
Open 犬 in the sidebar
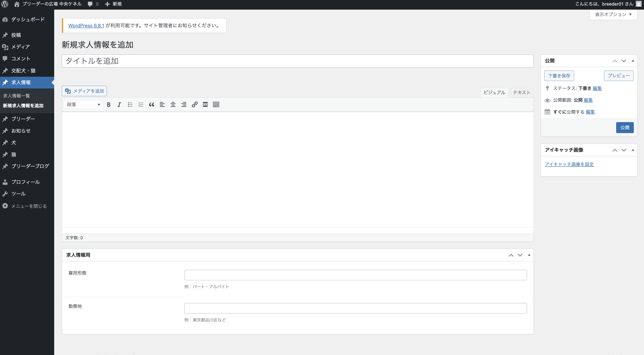(27, 143)
